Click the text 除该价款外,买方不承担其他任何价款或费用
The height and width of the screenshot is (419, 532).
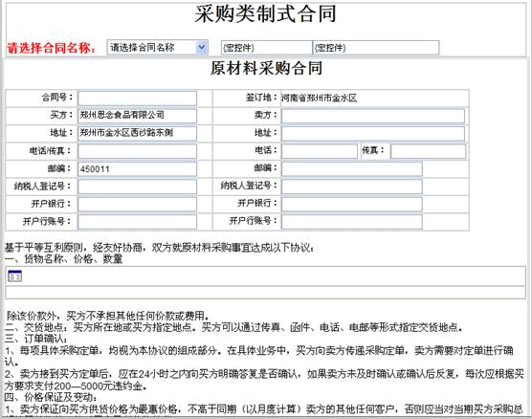click(x=108, y=316)
